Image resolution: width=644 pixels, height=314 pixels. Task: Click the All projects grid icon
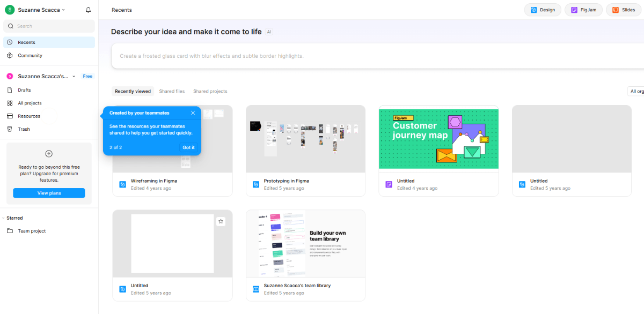point(10,103)
